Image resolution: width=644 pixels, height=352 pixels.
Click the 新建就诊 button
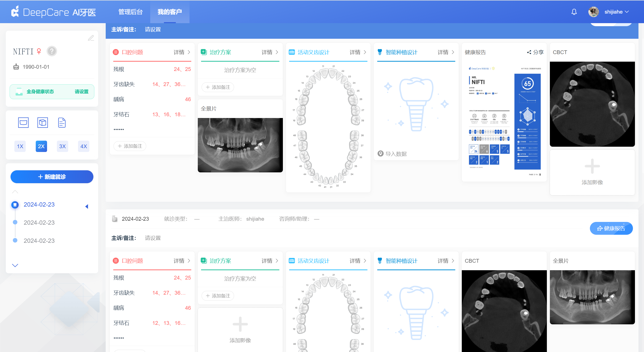pyautogui.click(x=52, y=177)
